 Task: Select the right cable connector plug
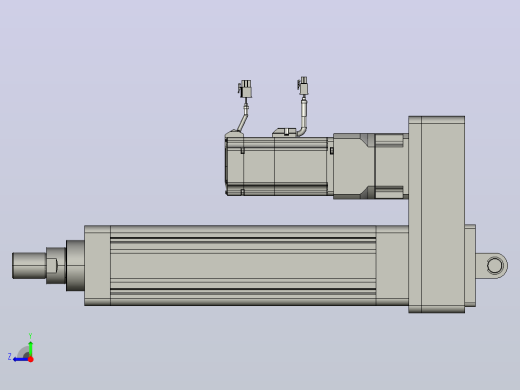pyautogui.click(x=303, y=86)
